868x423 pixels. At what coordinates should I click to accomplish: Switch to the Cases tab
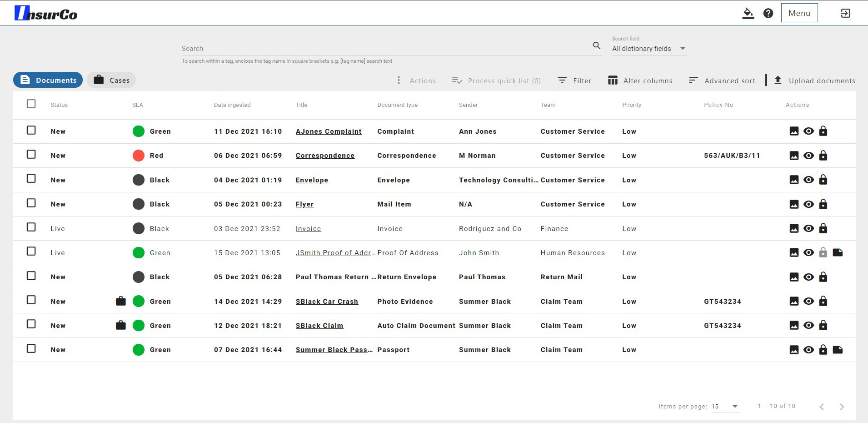(111, 80)
